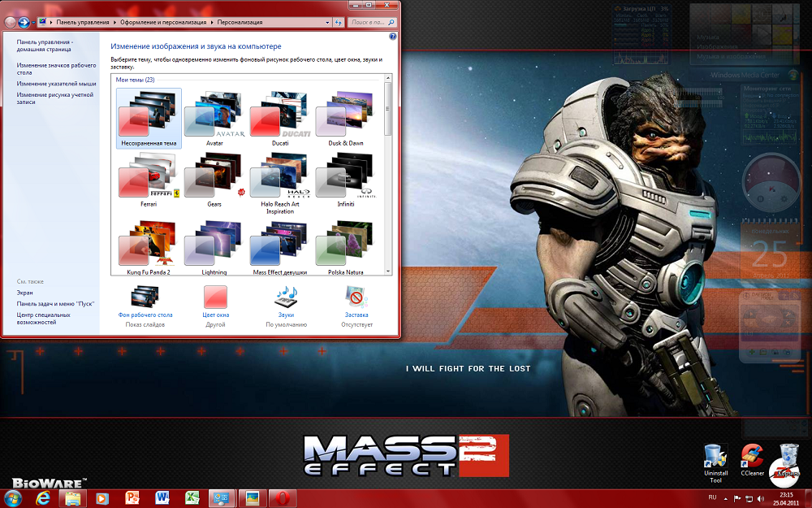Open Панель управления - домашняя страница

pyautogui.click(x=45, y=46)
